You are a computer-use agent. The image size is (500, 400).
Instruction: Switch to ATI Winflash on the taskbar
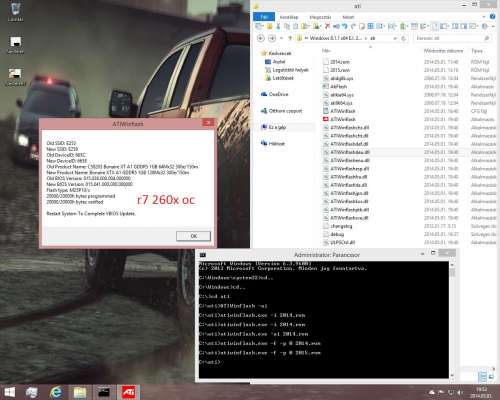[129, 392]
